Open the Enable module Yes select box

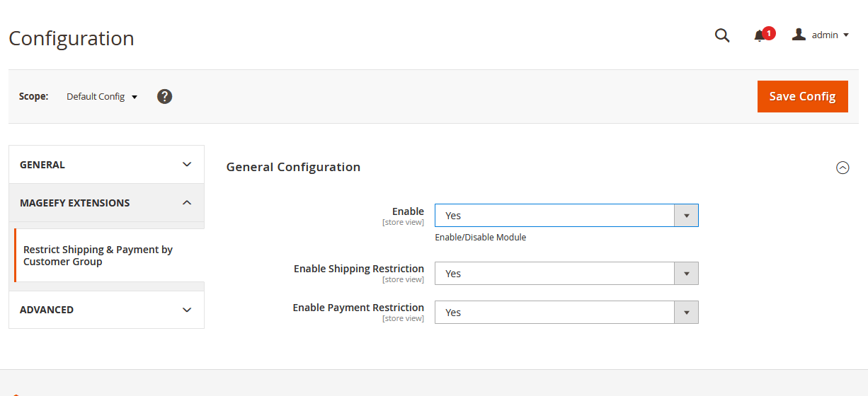click(x=566, y=216)
